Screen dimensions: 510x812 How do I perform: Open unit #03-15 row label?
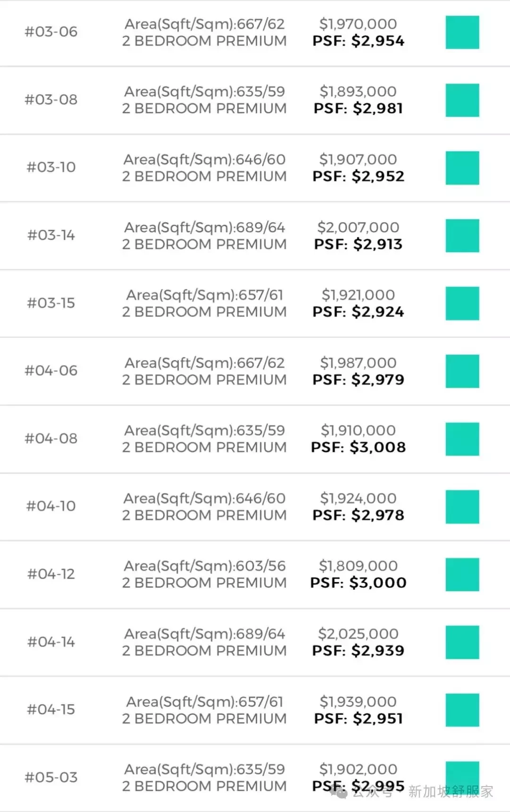pyautogui.click(x=51, y=303)
